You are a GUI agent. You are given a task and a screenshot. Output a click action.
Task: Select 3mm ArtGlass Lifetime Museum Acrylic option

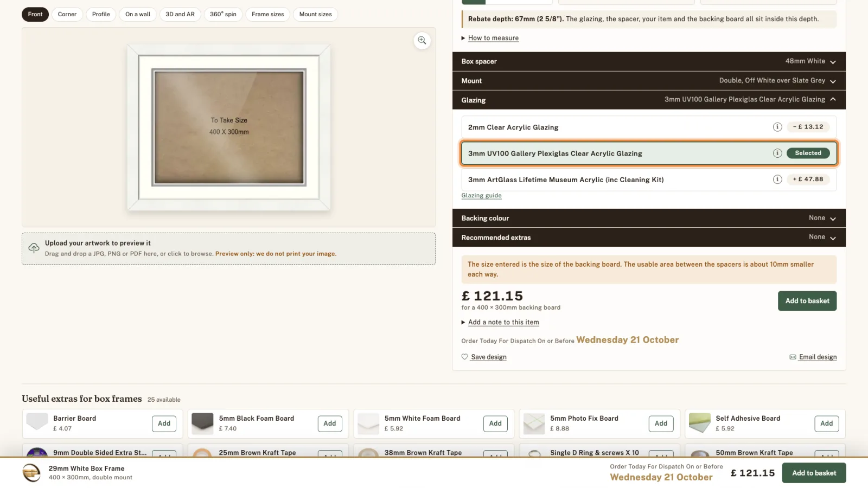[x=649, y=179]
